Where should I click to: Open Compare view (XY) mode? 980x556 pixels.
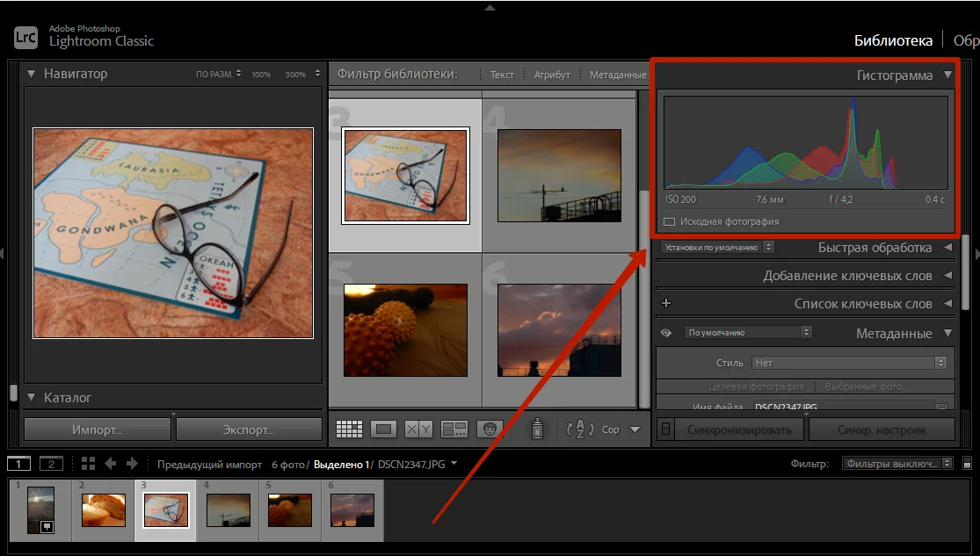tap(418, 430)
